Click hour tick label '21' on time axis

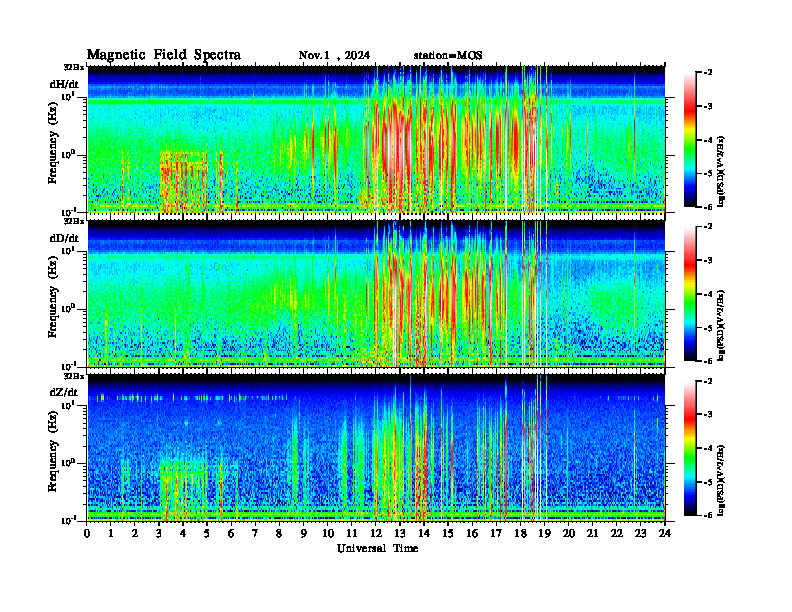tap(592, 533)
